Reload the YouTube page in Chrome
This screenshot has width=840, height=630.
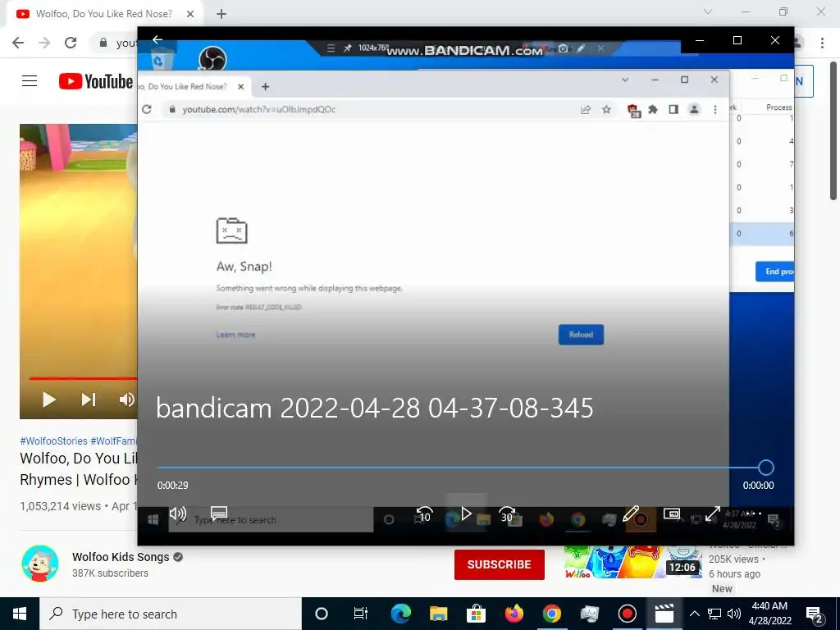tap(71, 43)
